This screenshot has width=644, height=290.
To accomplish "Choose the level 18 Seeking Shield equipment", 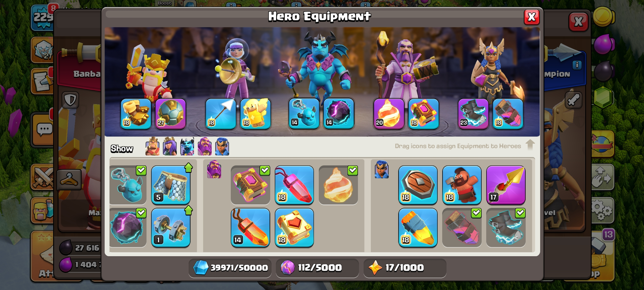I will tap(418, 185).
